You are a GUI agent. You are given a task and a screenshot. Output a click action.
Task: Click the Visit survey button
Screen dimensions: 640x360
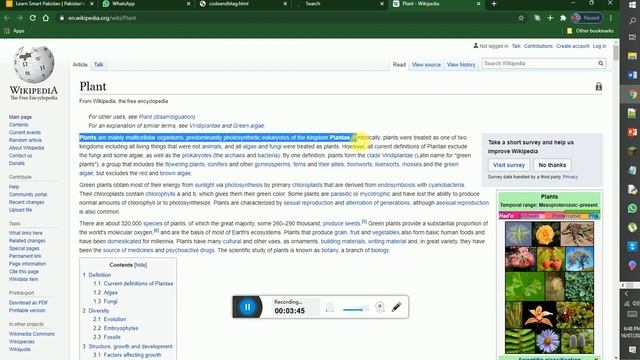click(509, 165)
